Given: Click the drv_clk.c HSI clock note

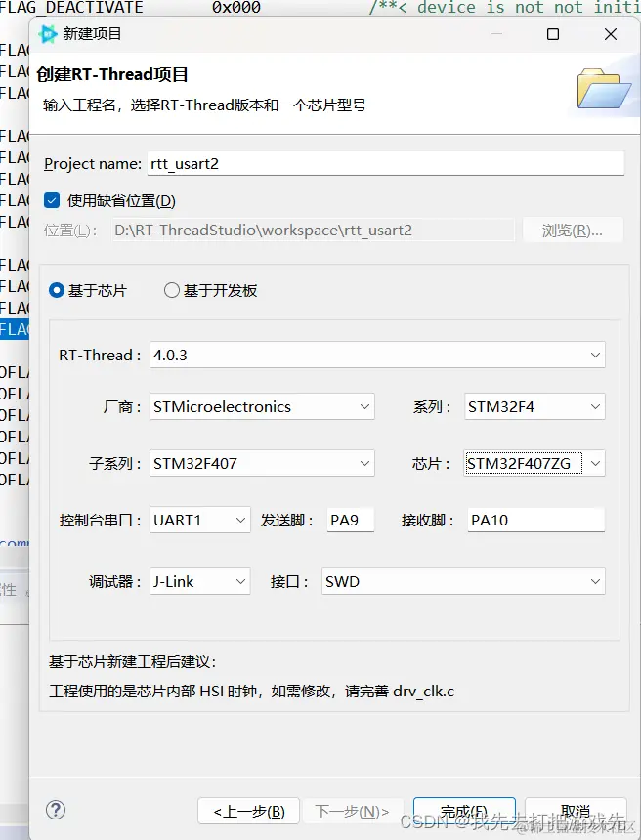Looking at the screenshot, I should (251, 692).
